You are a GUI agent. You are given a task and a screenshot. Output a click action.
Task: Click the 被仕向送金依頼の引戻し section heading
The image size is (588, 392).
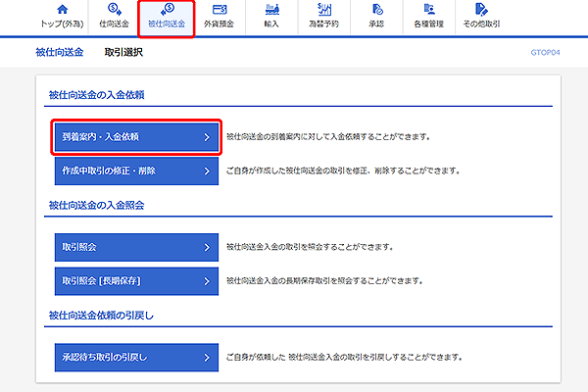pyautogui.click(x=101, y=316)
